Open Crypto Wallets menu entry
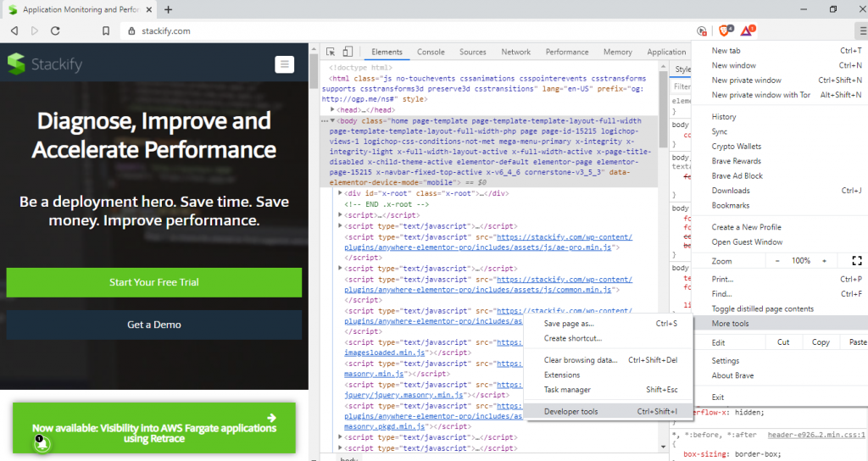868x461 pixels. tap(780, 146)
